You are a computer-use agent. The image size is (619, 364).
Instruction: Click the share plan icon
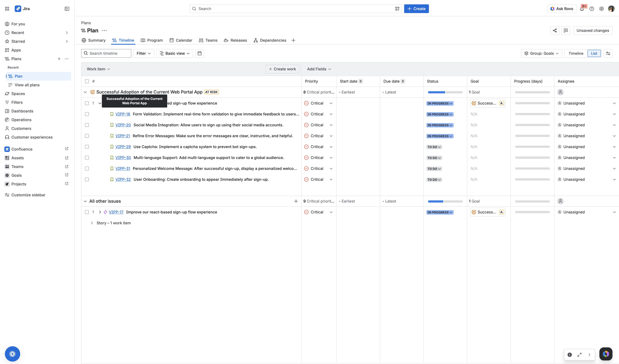pyautogui.click(x=555, y=30)
